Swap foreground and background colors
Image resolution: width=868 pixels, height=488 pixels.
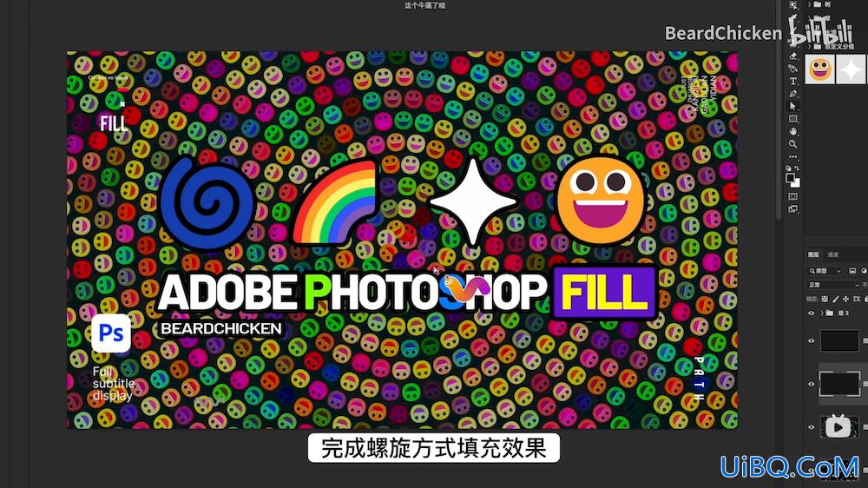797,168
